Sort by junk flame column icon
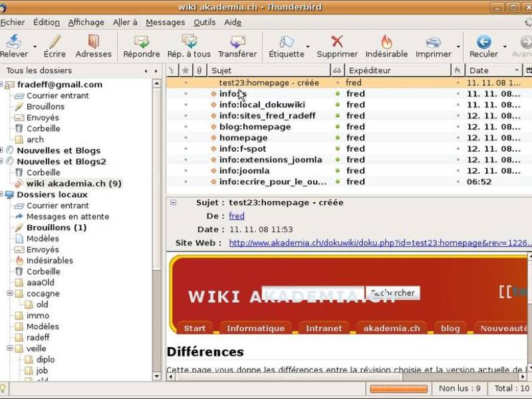532x399 pixels. (458, 70)
